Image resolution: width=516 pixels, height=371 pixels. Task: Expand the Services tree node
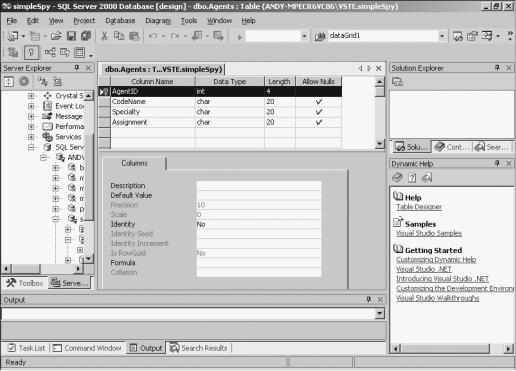31,137
